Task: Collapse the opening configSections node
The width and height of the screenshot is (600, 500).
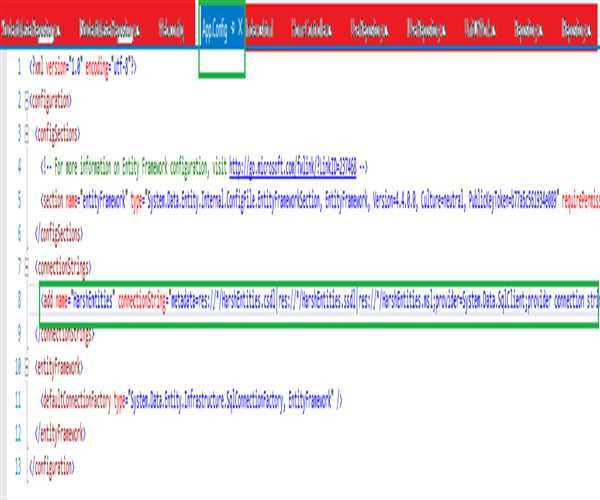Action: click(x=26, y=134)
